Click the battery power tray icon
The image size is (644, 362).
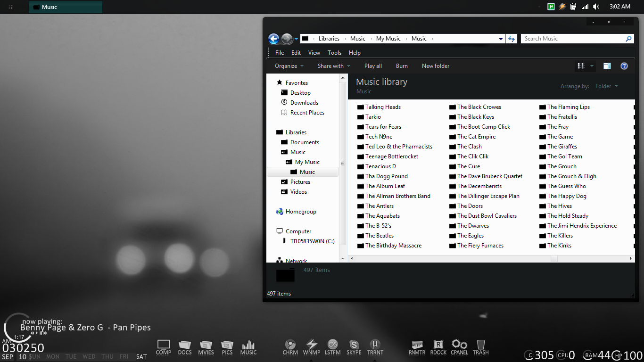[x=574, y=7]
